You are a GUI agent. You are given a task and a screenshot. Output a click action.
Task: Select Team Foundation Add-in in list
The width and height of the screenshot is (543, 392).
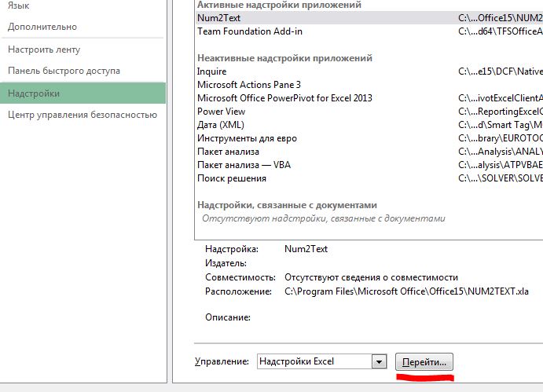point(249,31)
